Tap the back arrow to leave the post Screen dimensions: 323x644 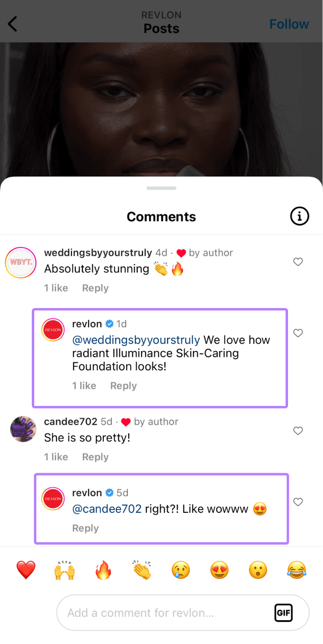click(12, 23)
